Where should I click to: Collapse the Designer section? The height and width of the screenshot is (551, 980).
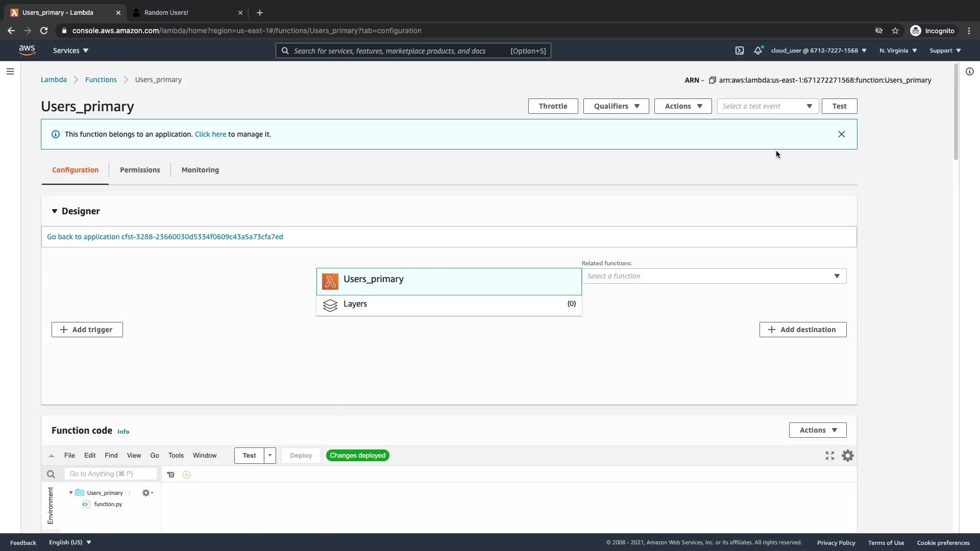tap(55, 211)
